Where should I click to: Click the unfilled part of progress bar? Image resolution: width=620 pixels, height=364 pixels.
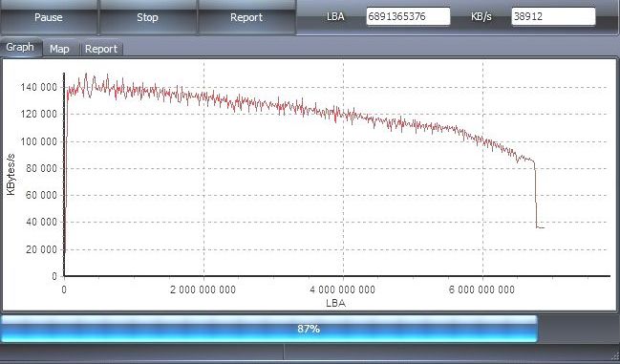pyautogui.click(x=578, y=329)
